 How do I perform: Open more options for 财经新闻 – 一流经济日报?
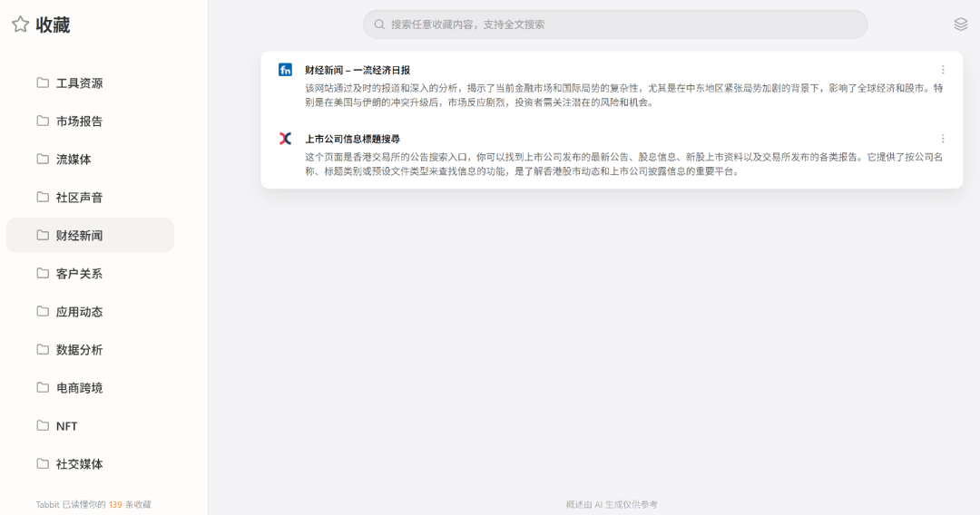tap(943, 70)
